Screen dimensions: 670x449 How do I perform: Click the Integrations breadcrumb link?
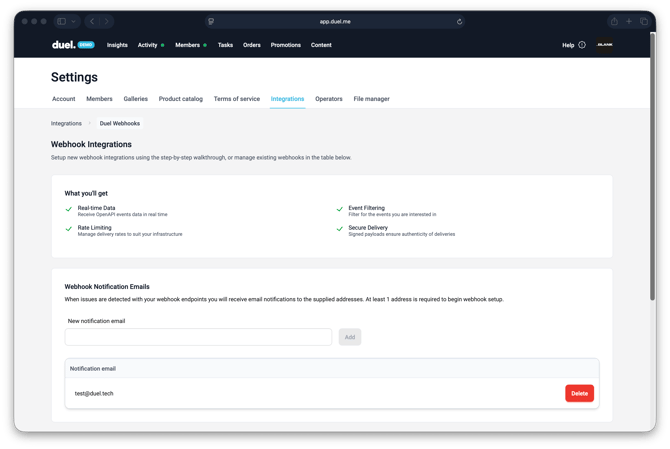tap(66, 124)
